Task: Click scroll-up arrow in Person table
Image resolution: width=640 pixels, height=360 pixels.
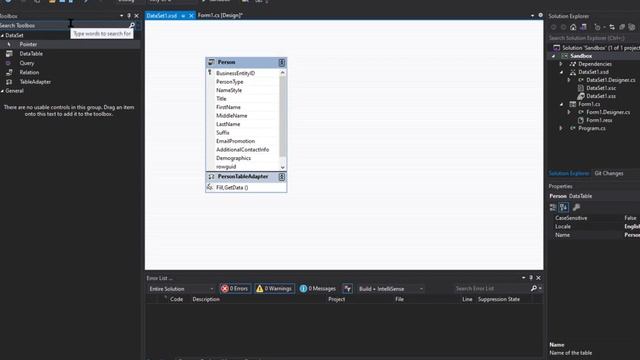Action: (282, 73)
